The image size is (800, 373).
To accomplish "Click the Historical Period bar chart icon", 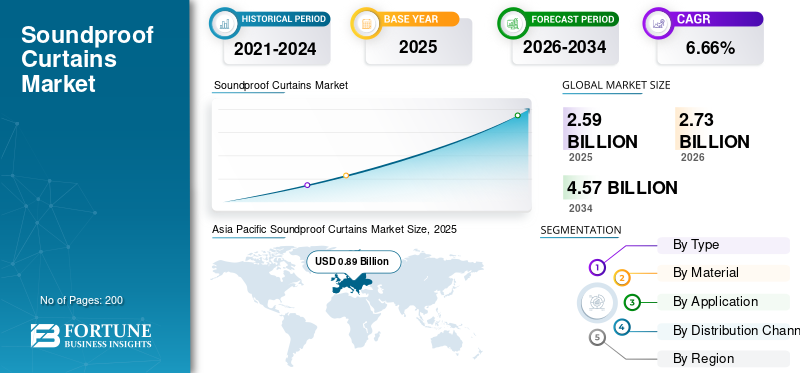I will [224, 23].
